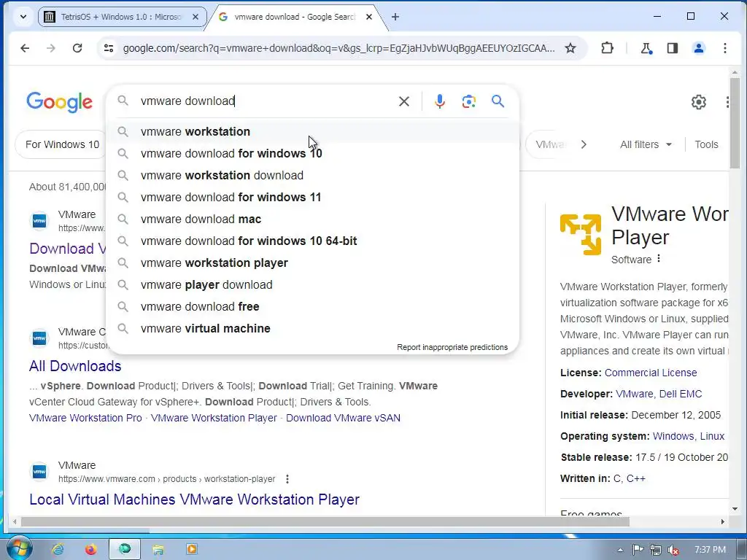Launch Firefox from taskbar
This screenshot has height=560, width=747.
pos(90,550)
